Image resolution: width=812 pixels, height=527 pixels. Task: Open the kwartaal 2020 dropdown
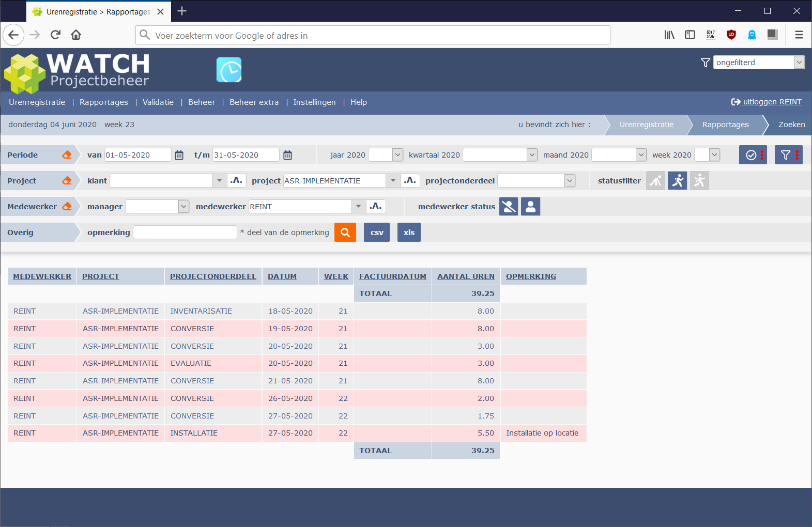[x=500, y=154]
